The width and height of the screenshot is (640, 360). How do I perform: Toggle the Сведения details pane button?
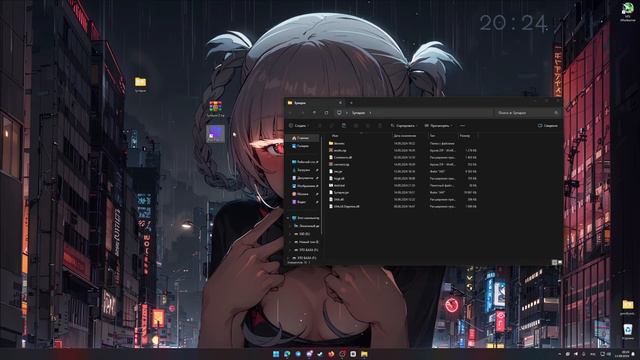pyautogui.click(x=548, y=126)
